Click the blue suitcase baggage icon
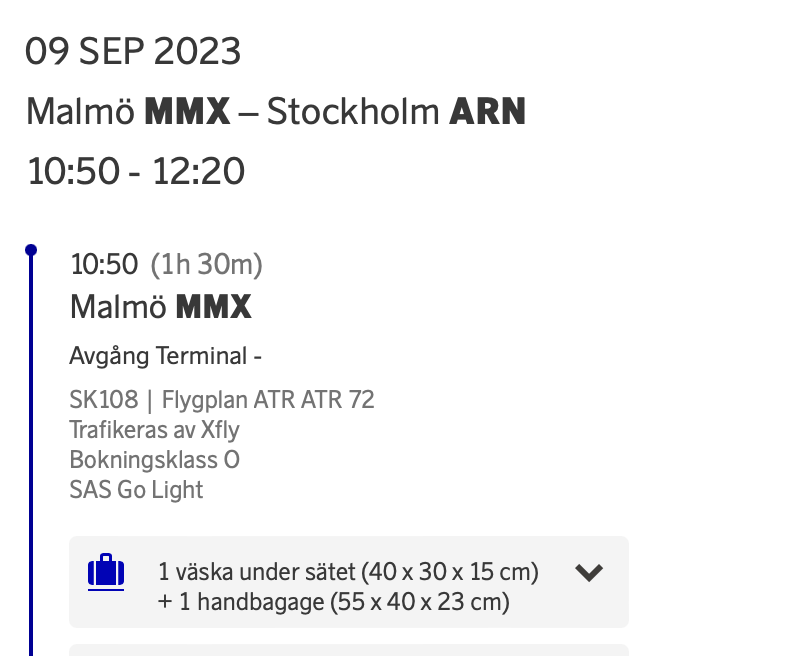 coord(106,573)
